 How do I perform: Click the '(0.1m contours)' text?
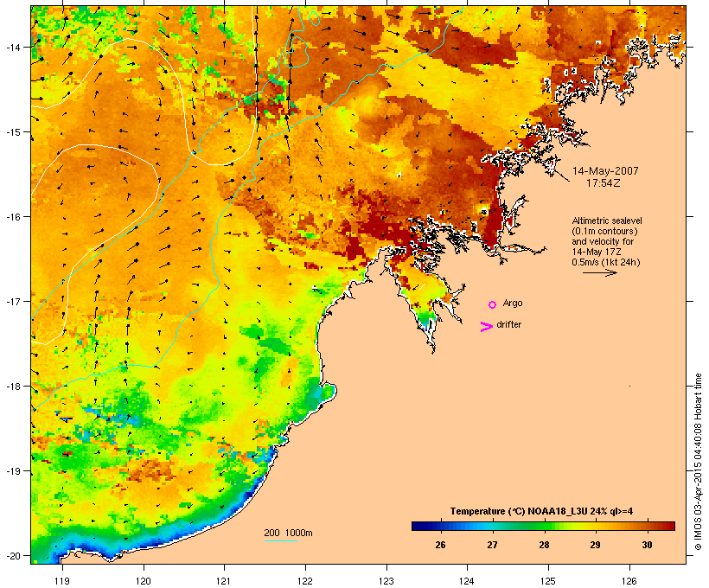point(604,231)
